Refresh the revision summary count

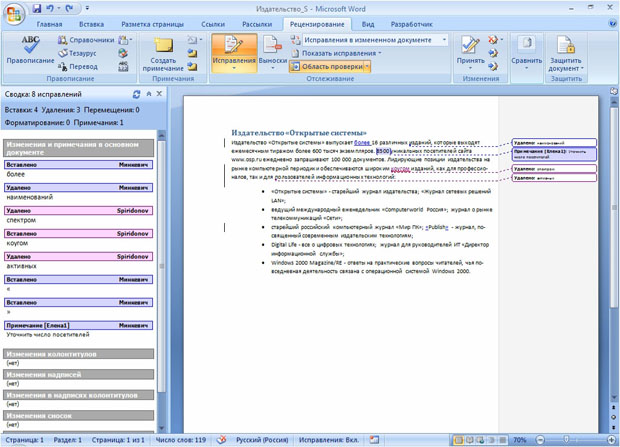137,94
